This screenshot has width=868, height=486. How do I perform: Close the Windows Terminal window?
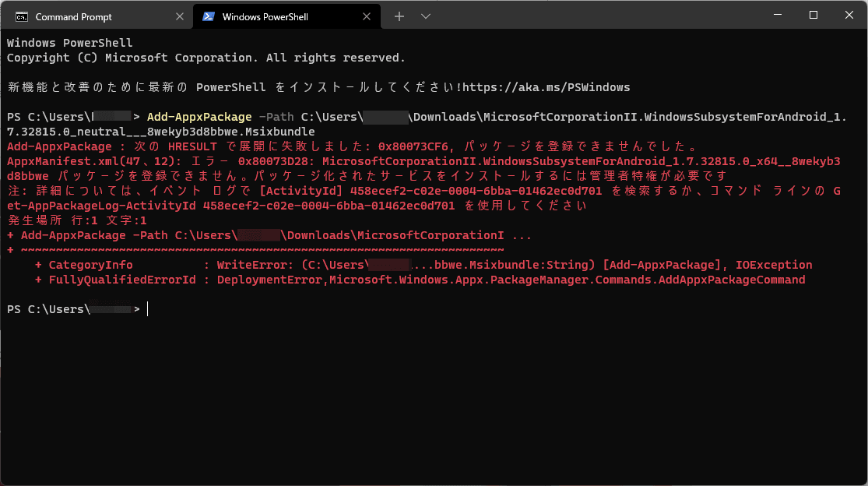click(x=848, y=16)
